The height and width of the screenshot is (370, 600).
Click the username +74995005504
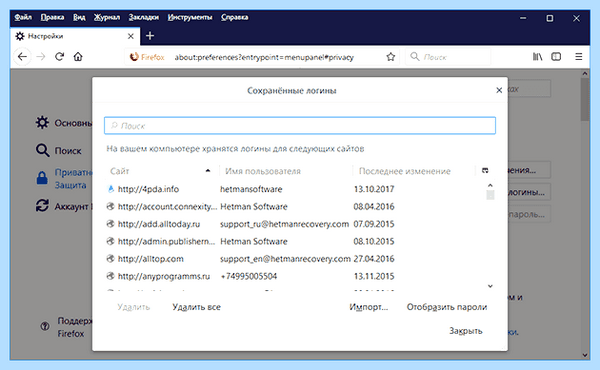249,276
